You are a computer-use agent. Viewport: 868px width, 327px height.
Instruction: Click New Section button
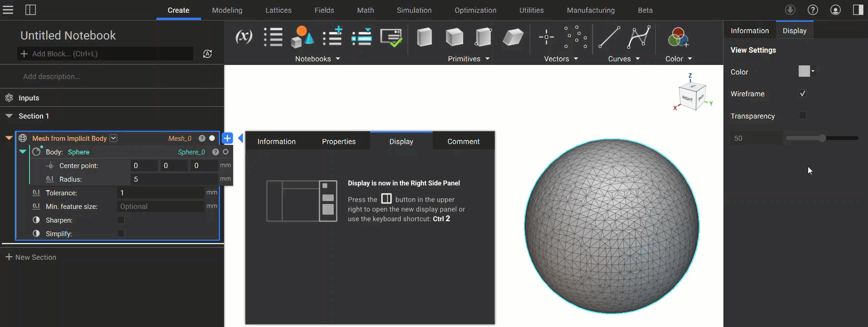tap(31, 257)
